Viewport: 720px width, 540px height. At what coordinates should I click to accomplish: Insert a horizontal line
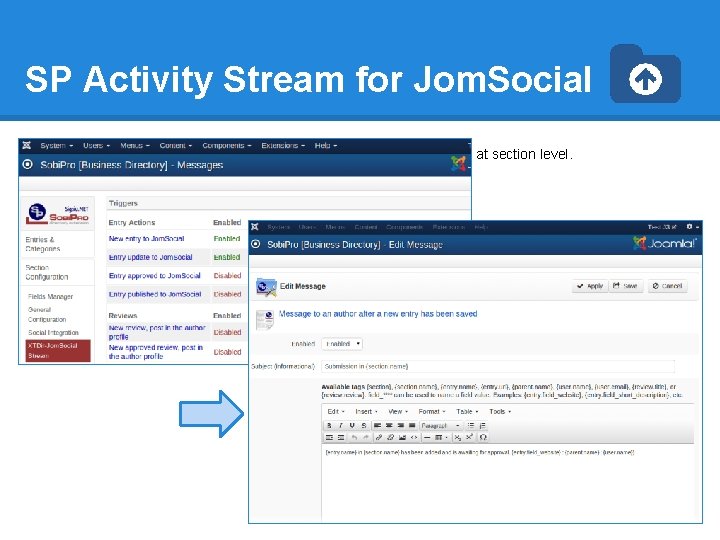[427, 437]
